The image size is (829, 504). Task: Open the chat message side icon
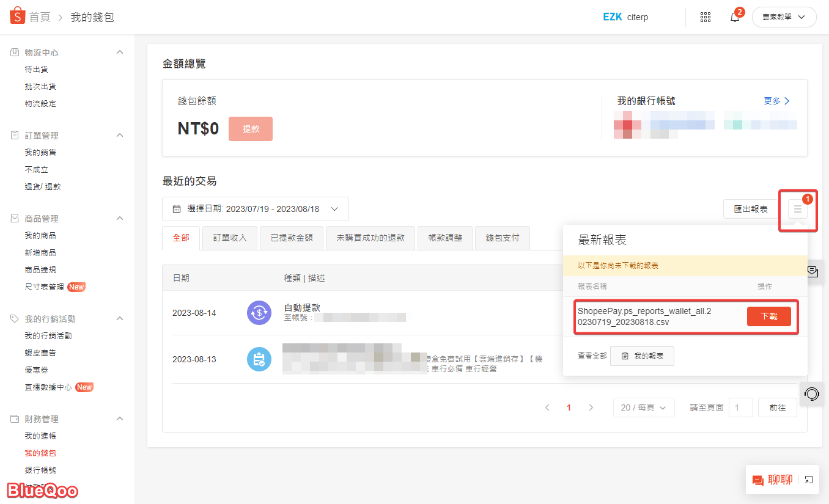pos(812,272)
